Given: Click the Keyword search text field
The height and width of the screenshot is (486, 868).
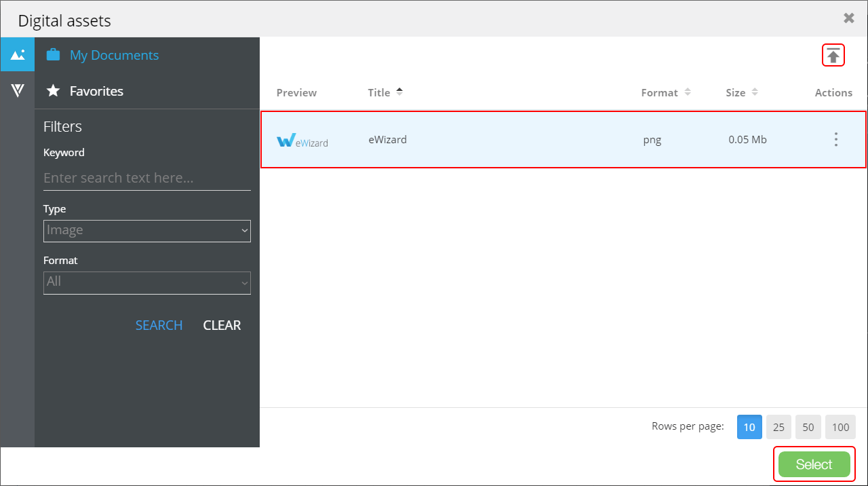Looking at the screenshot, I should pos(146,178).
